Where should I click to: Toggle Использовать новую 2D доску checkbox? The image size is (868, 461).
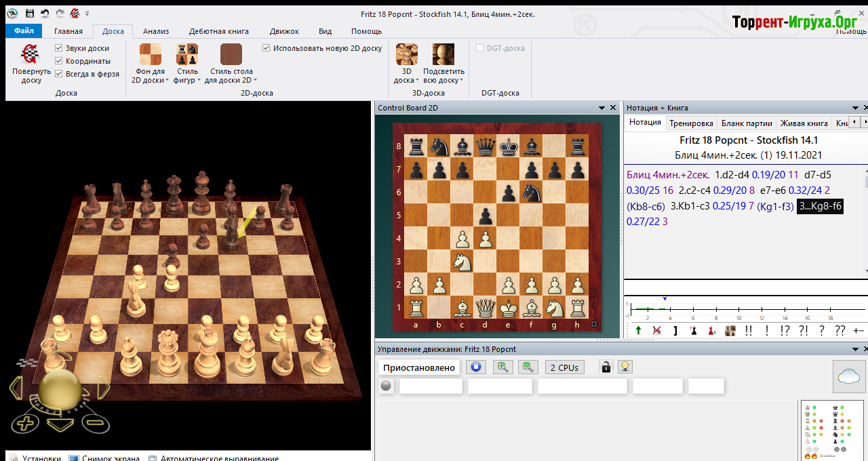coord(267,48)
